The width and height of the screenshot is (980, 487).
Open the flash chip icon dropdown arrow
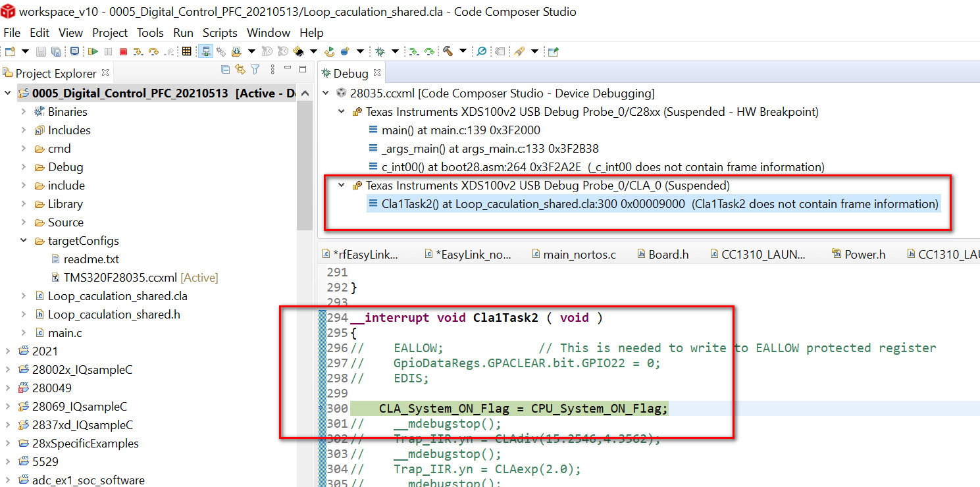tap(314, 51)
